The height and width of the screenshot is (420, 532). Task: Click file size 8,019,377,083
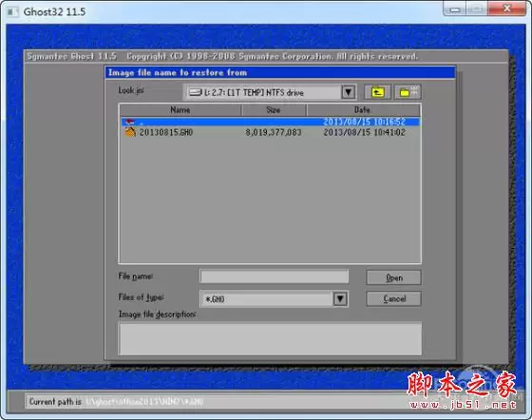[274, 132]
